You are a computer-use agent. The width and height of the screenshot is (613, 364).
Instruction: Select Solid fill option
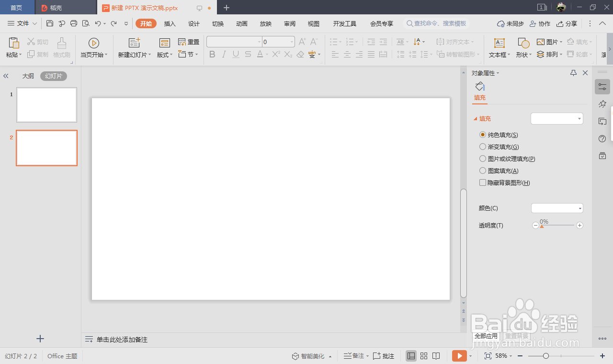[499, 135]
